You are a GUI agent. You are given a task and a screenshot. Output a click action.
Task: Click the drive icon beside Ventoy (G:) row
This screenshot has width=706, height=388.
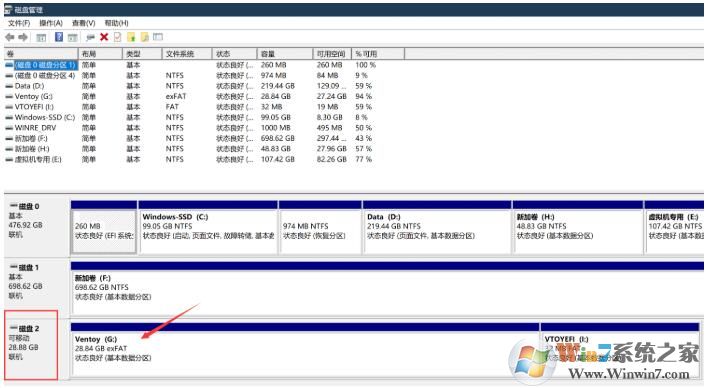point(9,96)
